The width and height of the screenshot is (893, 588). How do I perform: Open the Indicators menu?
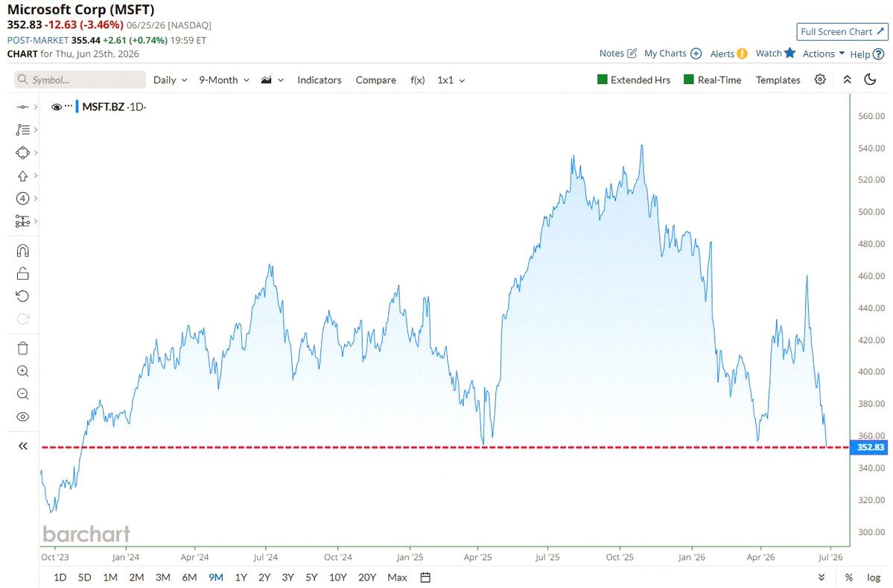coord(320,80)
